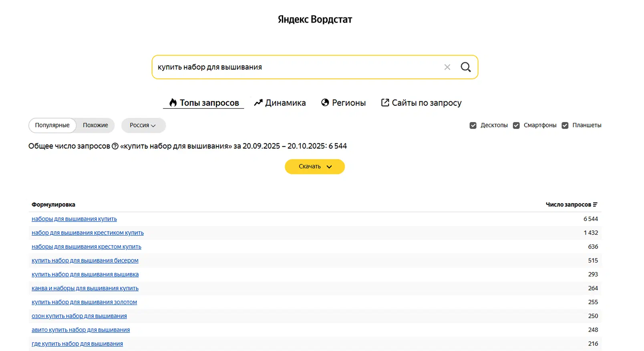The width and height of the screenshot is (644, 351).
Task: Click the magnifying glass search icon
Action: [x=466, y=67]
